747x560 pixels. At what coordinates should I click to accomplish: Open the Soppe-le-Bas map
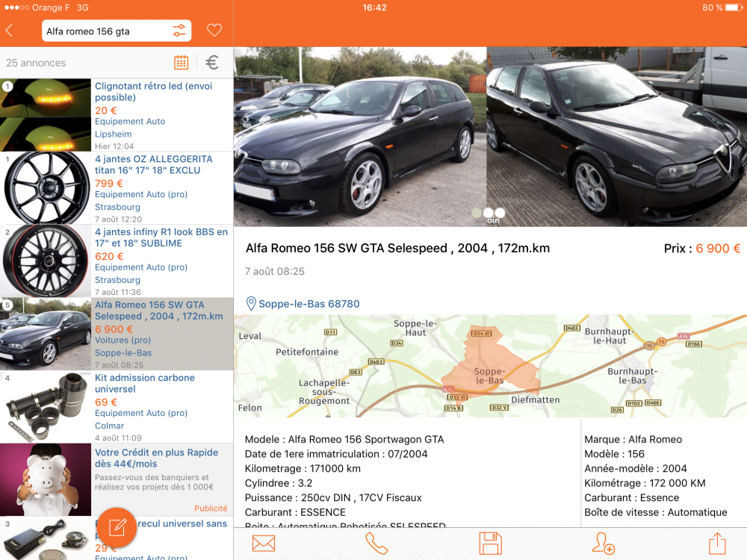point(490,366)
